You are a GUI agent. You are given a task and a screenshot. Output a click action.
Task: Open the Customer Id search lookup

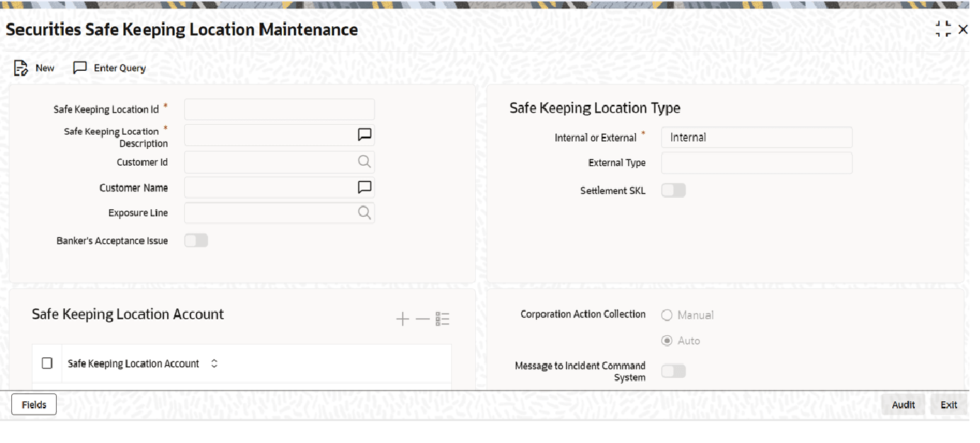pos(365,162)
